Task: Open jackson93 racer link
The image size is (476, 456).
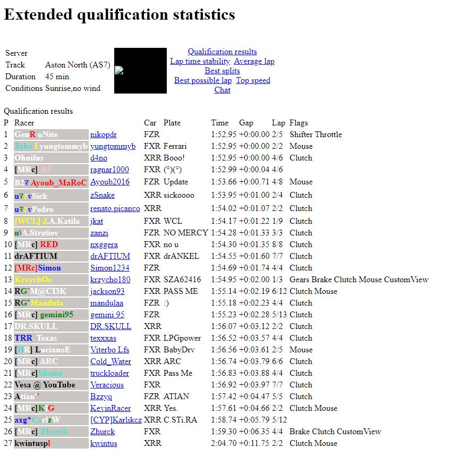Action: pyautogui.click(x=107, y=291)
